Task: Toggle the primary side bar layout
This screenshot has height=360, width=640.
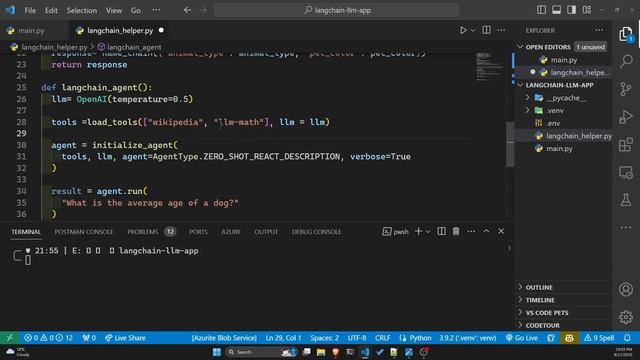Action: 541,10
